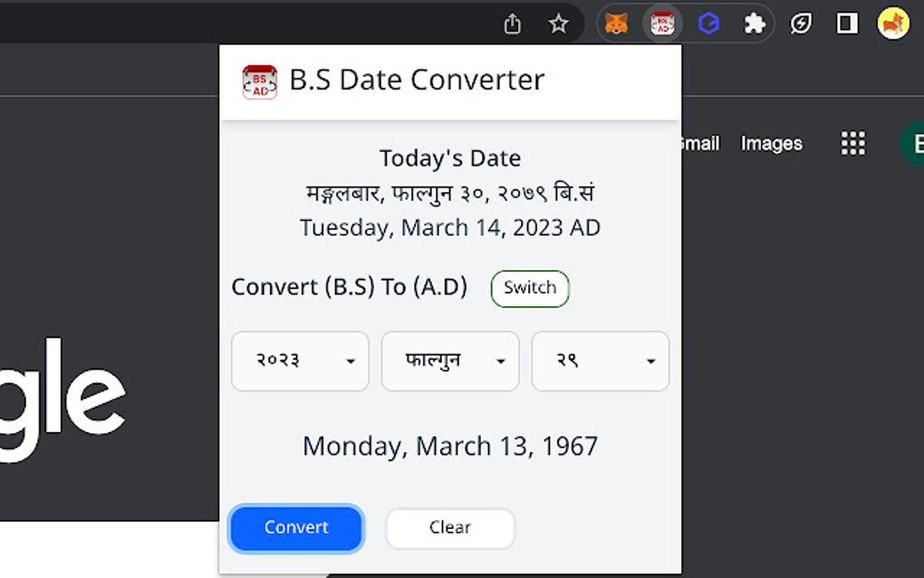Click the Switch conversion direction control

tap(529, 288)
